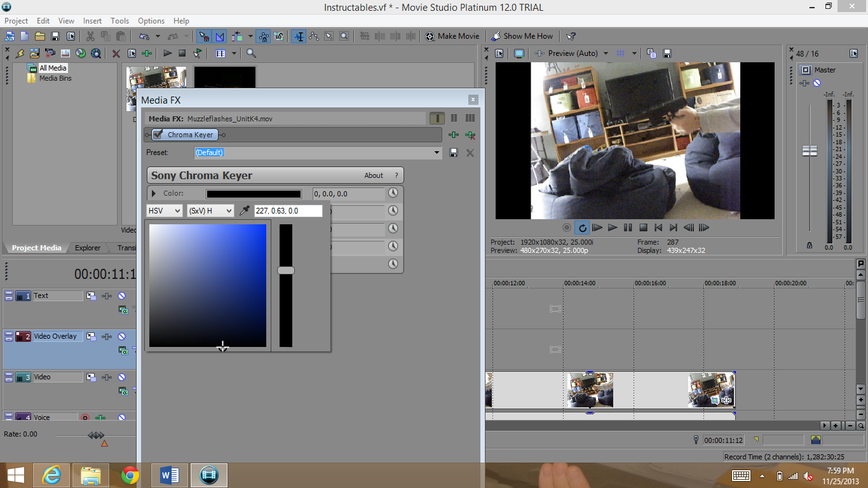Open the Options menu
The width and height of the screenshot is (868, 488).
click(x=151, y=21)
